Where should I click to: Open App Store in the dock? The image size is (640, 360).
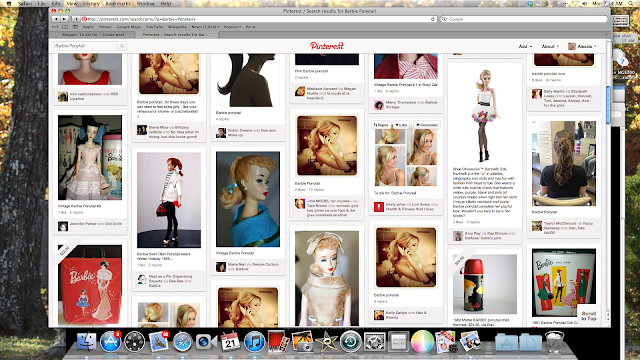click(110, 341)
